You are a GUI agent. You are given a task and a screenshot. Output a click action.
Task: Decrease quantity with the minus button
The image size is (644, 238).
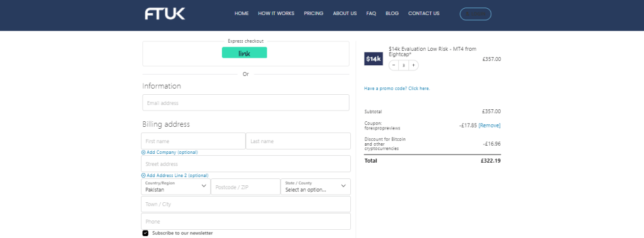click(x=394, y=65)
